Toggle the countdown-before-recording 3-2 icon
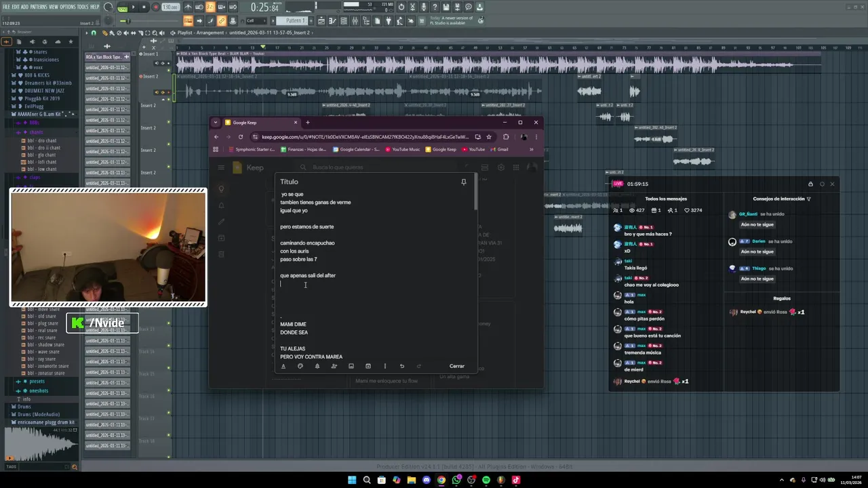Screen dimensions: 868x488 pyautogui.click(x=210, y=7)
